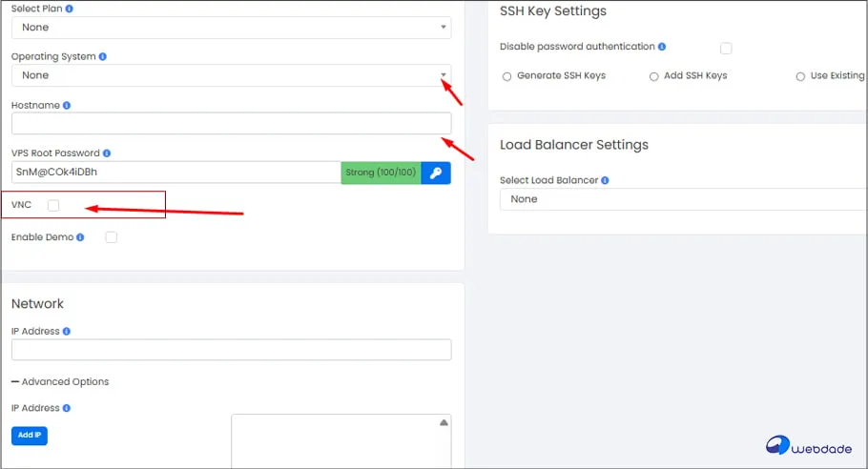Click the Add IP button
868x469 pixels.
pyautogui.click(x=30, y=435)
